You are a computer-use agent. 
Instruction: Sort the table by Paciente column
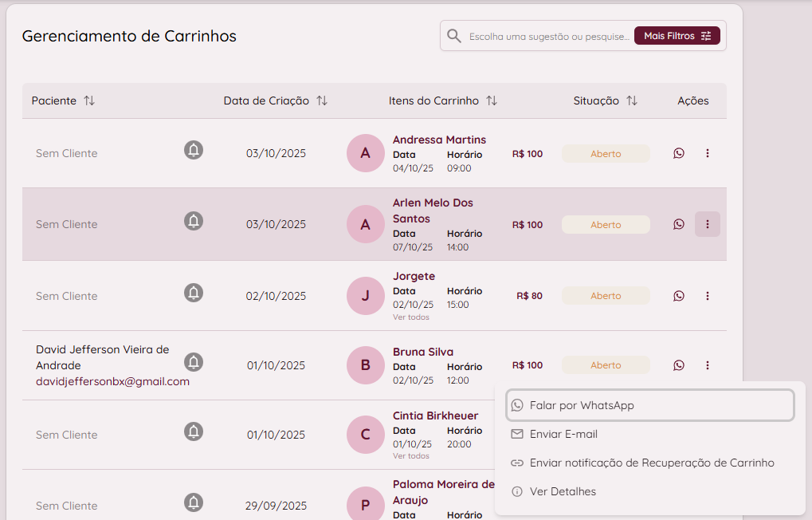[x=89, y=100]
